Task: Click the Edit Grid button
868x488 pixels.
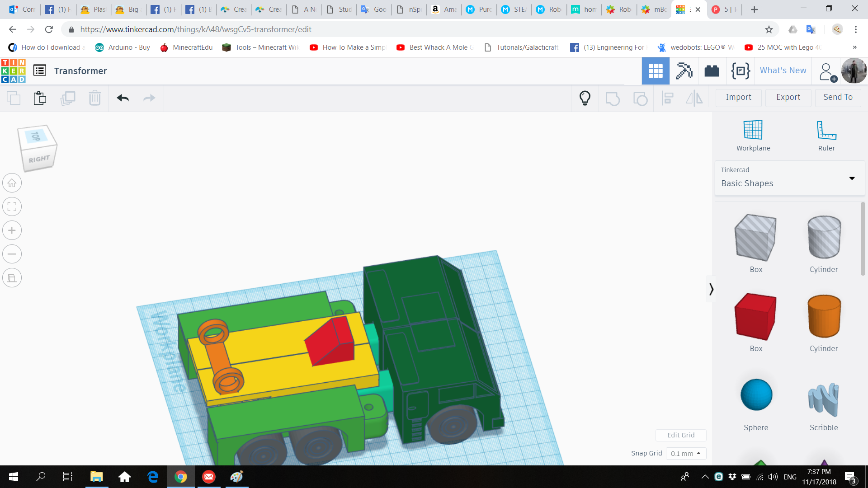Action: point(680,435)
